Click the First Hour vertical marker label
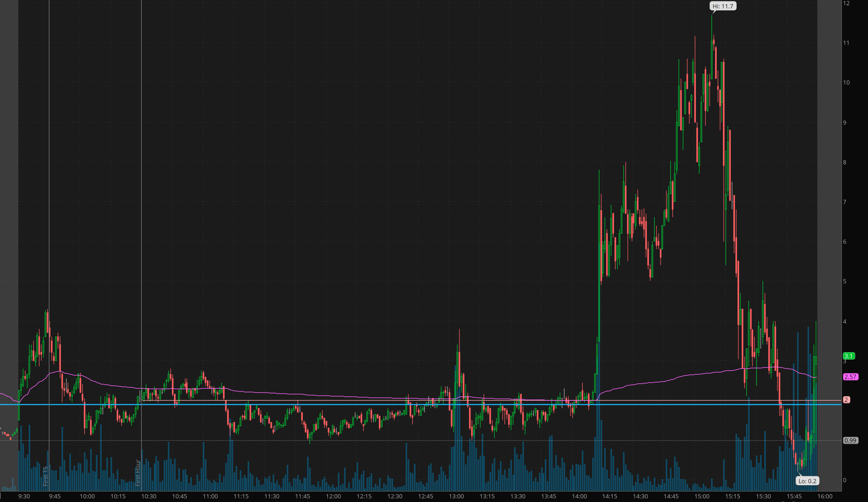 (x=138, y=472)
